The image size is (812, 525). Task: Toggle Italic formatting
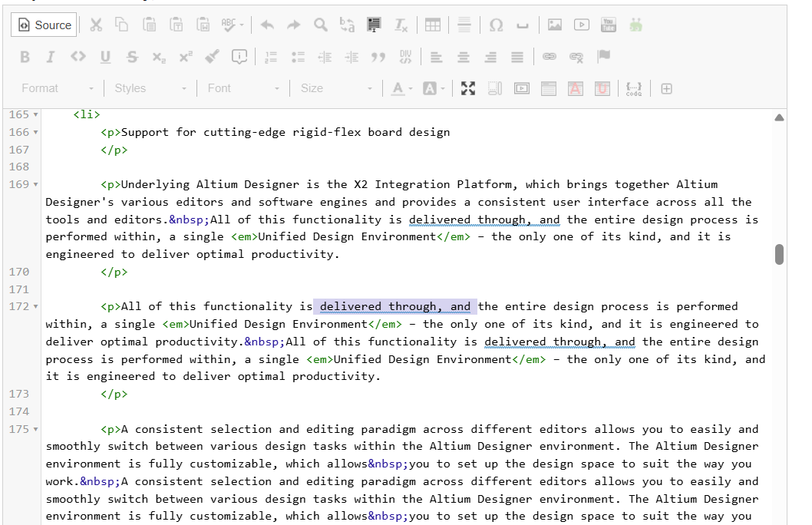(50, 57)
